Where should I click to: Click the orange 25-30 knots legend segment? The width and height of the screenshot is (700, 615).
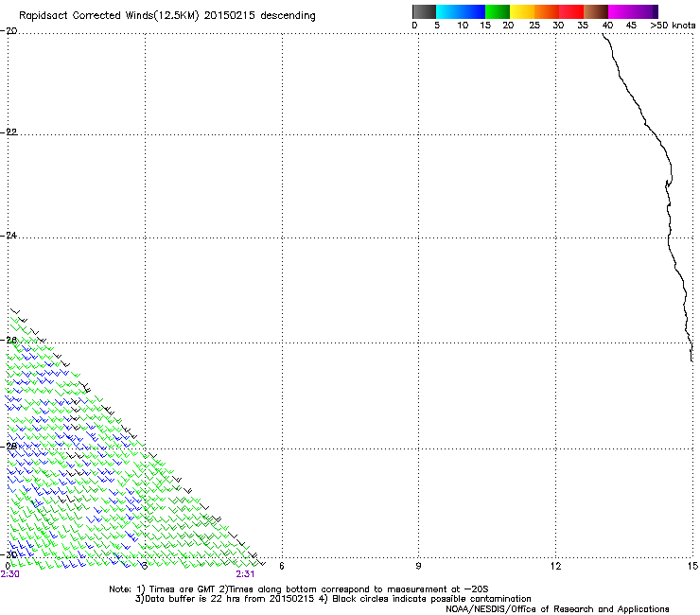[x=547, y=11]
